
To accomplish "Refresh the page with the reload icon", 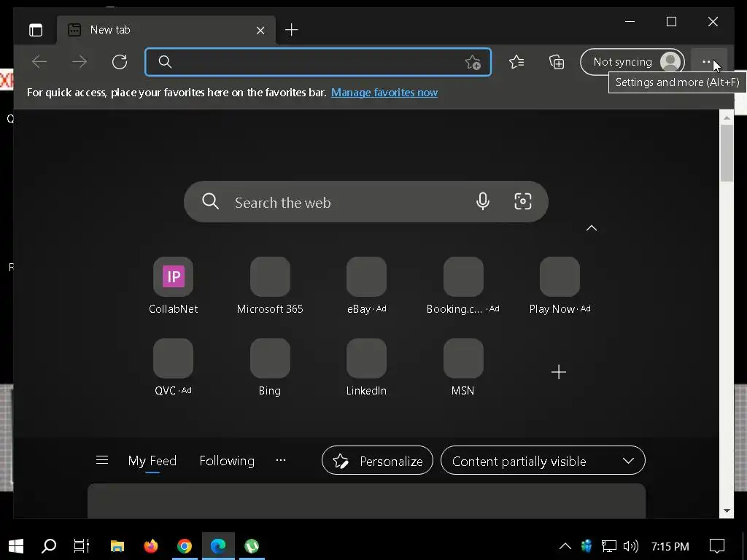I will point(120,62).
